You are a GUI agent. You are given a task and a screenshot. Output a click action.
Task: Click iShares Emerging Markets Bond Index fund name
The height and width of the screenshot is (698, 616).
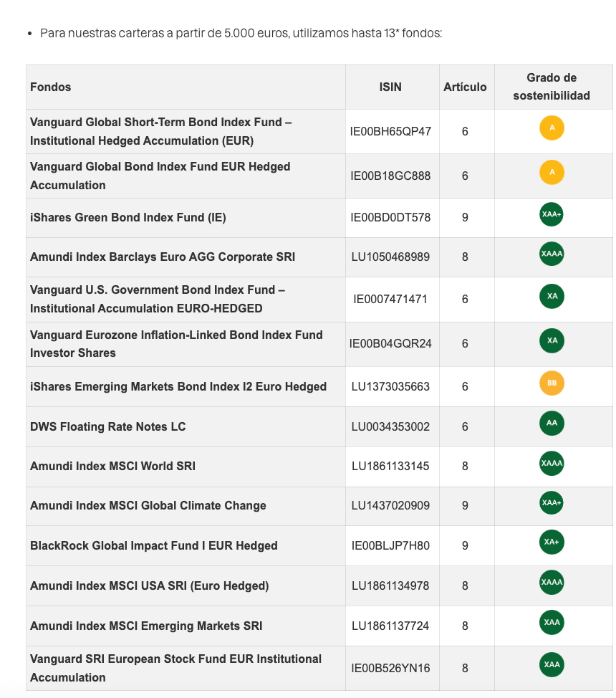[x=178, y=386]
